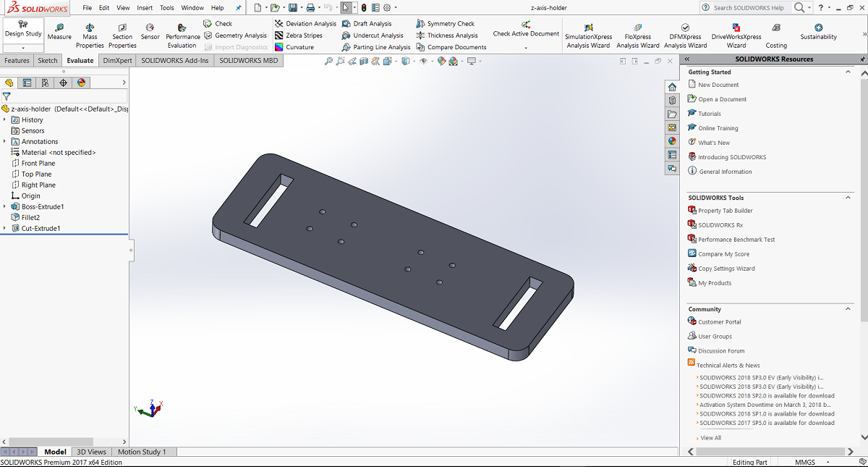The width and height of the screenshot is (868, 467).
Task: Click the View All alerts link
Action: pos(710,438)
